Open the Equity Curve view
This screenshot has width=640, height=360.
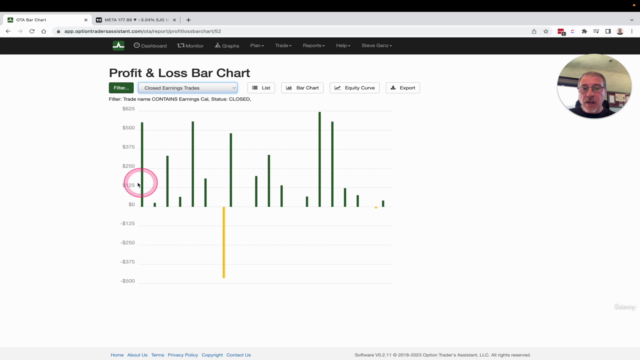coord(355,88)
